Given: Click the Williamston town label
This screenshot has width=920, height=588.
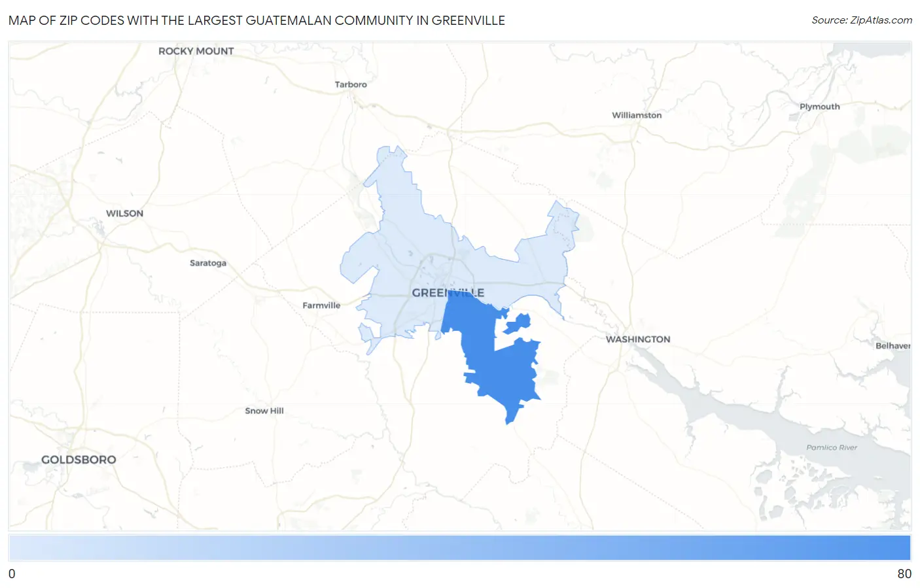Looking at the screenshot, I should coord(637,115).
